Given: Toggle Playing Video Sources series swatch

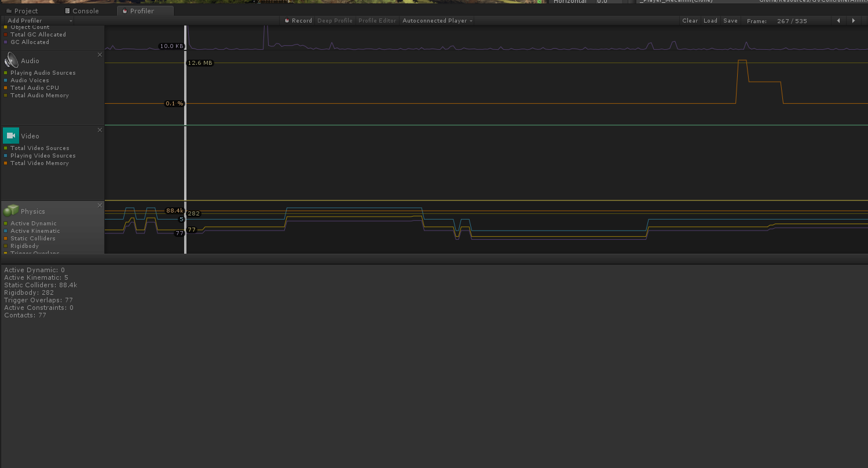Looking at the screenshot, I should (6, 156).
